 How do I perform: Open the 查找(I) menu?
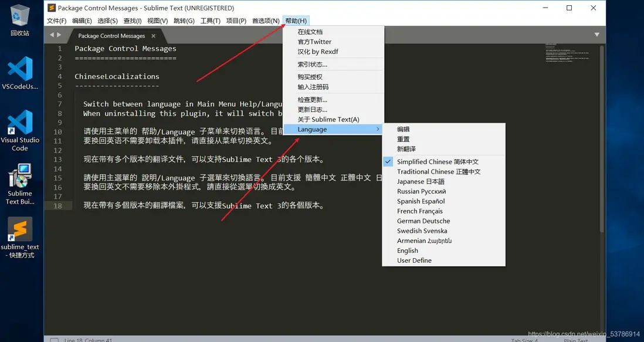[133, 21]
